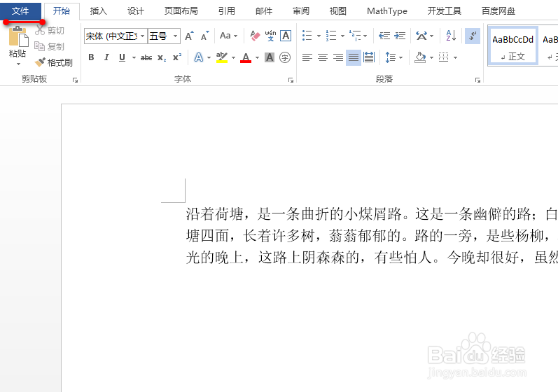Image resolution: width=558 pixels, height=392 pixels.
Task: Open borders dropdown arrow
Action: pyautogui.click(x=455, y=57)
